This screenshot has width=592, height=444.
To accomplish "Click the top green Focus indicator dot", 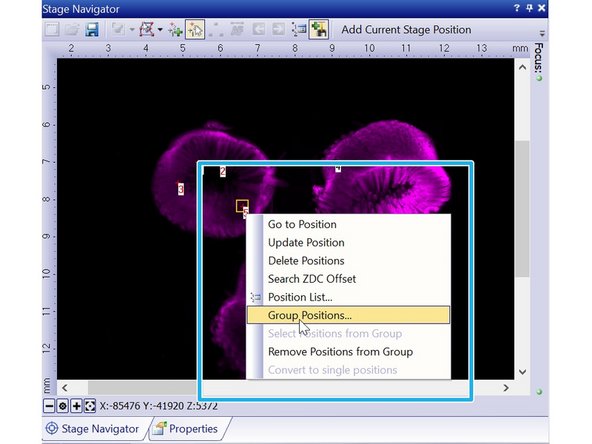I will coord(539,78).
